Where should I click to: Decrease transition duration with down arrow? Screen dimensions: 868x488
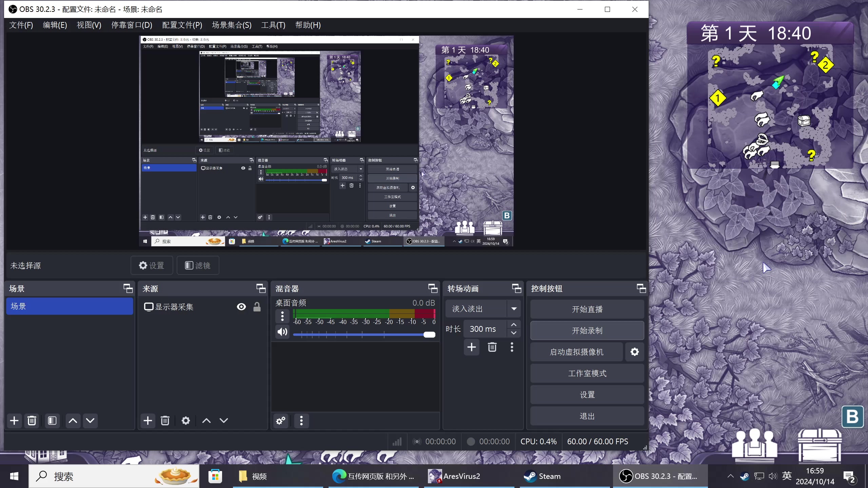[514, 333]
